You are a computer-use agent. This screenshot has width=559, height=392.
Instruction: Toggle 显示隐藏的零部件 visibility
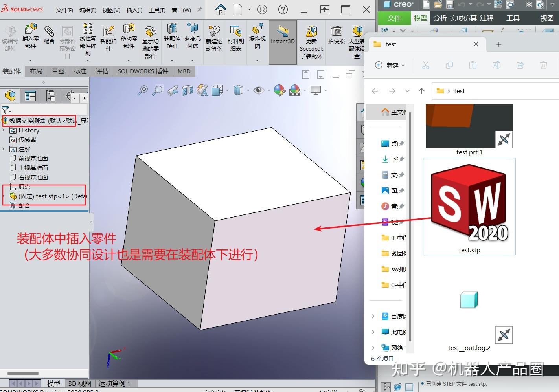pos(151,37)
